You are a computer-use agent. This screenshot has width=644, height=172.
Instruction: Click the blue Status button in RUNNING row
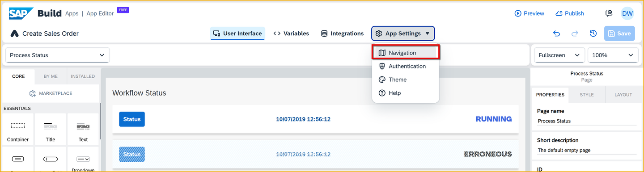point(132,119)
